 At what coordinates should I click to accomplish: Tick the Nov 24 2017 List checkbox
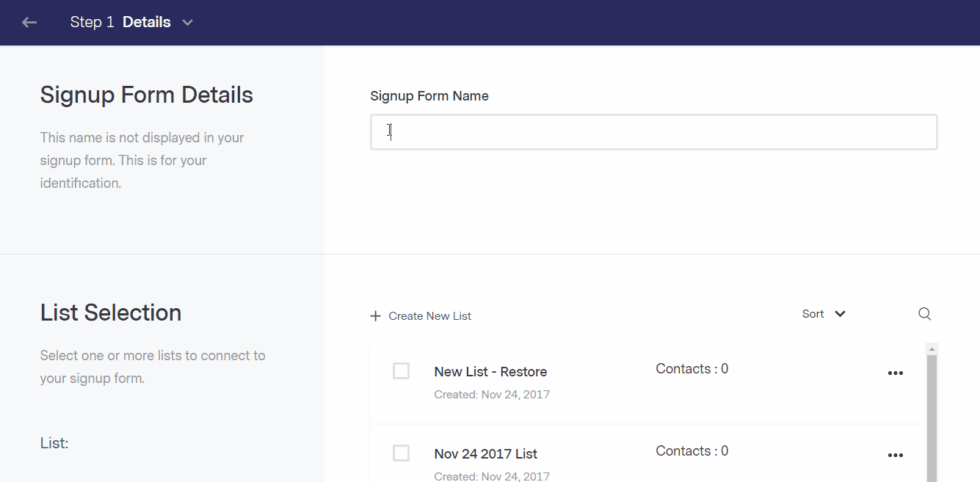(401, 453)
